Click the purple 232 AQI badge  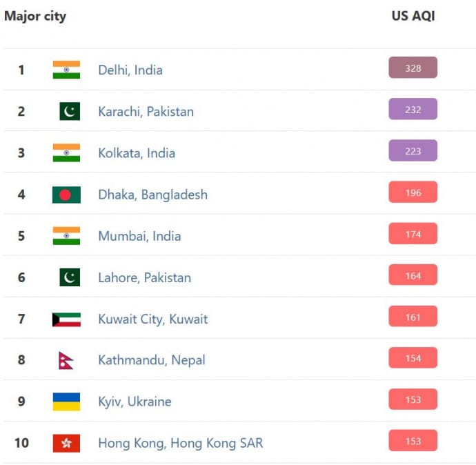pos(413,109)
